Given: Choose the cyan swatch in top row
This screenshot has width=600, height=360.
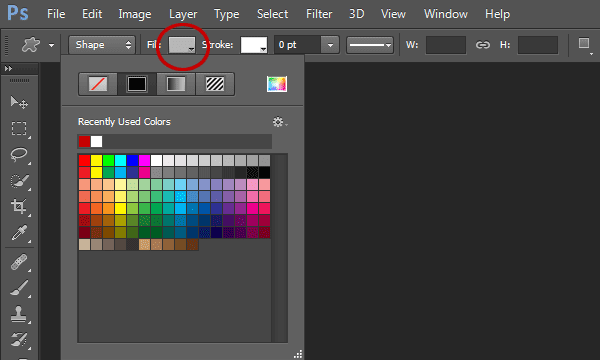Looking at the screenshot, I should click(x=120, y=160).
